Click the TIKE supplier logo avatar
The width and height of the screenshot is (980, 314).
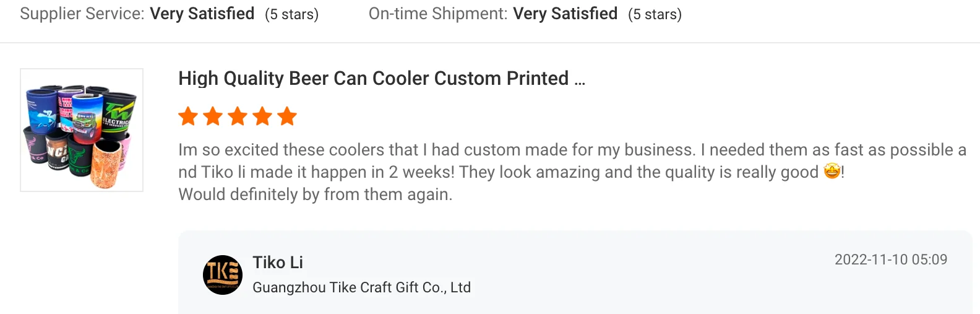[x=223, y=274]
